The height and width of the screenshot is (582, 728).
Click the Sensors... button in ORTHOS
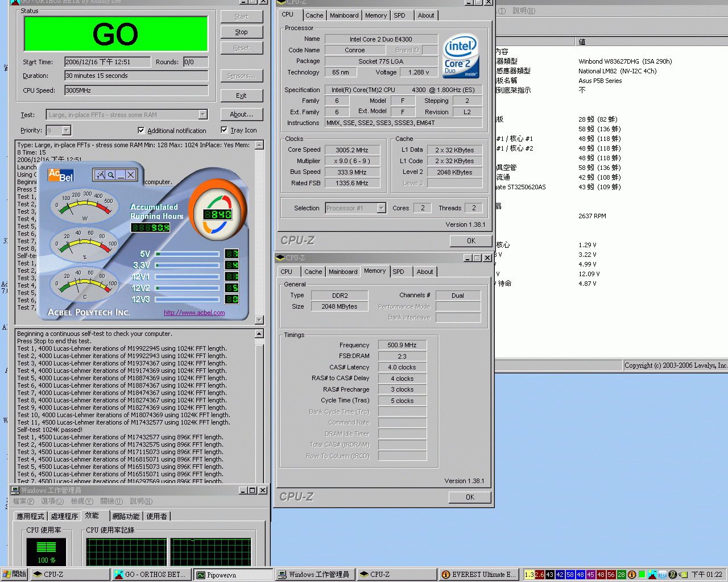(242, 76)
